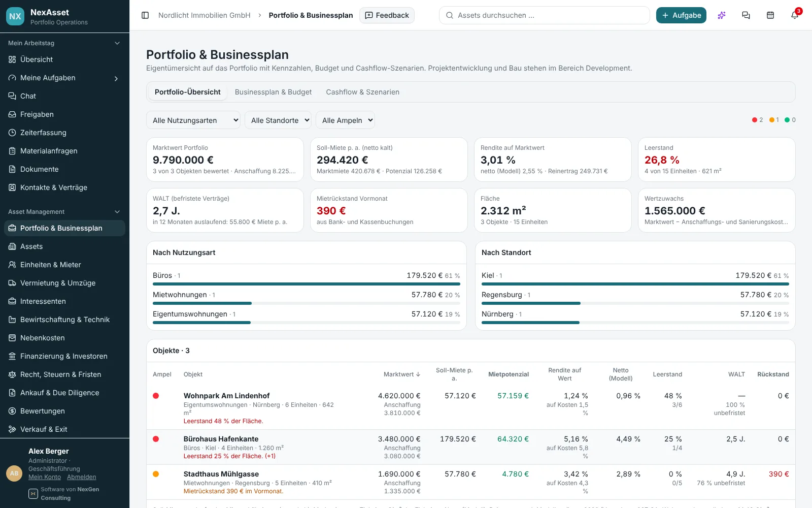Open Portfolio & Businessplan sidebar item
This screenshot has height=508, width=812.
coord(64,228)
